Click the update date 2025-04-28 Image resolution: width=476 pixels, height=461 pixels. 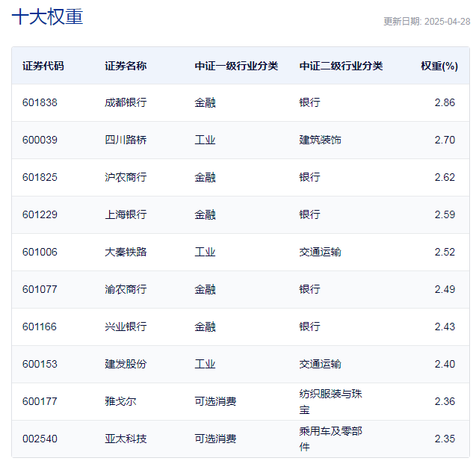coord(447,22)
